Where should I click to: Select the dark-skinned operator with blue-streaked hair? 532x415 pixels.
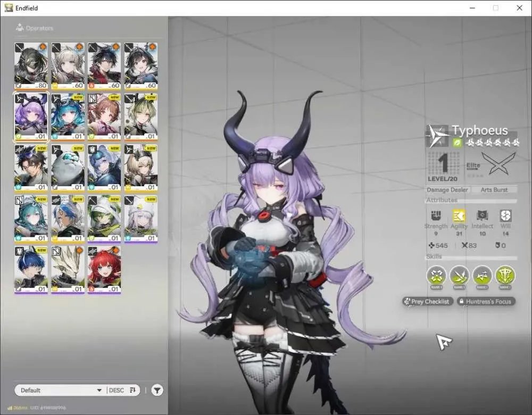pyautogui.click(x=68, y=219)
